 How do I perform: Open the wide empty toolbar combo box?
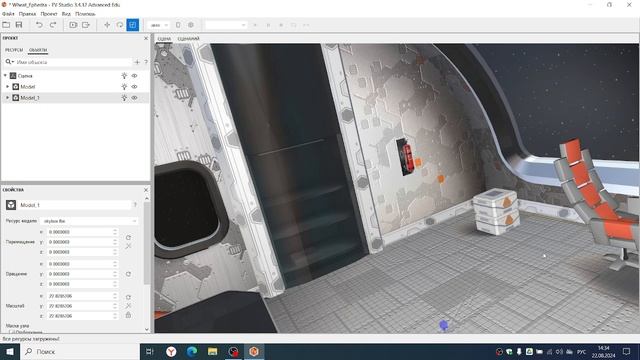point(226,25)
